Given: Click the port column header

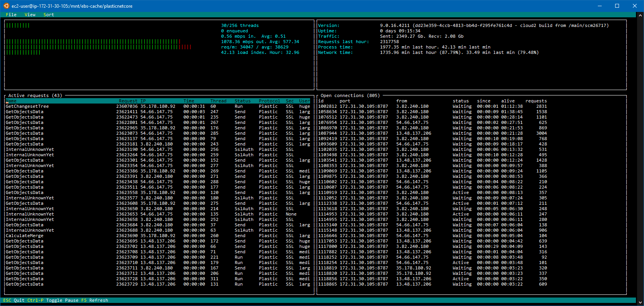Looking at the screenshot, I should point(345,101).
